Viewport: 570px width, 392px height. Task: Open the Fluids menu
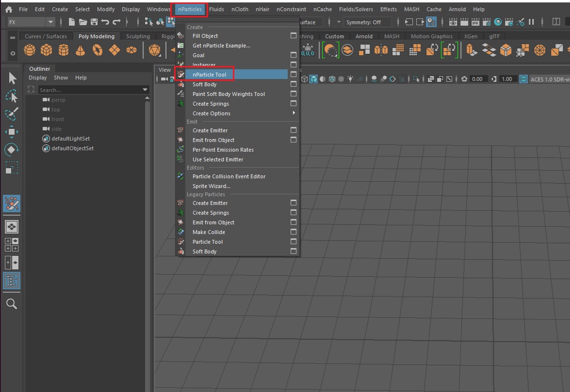click(216, 9)
